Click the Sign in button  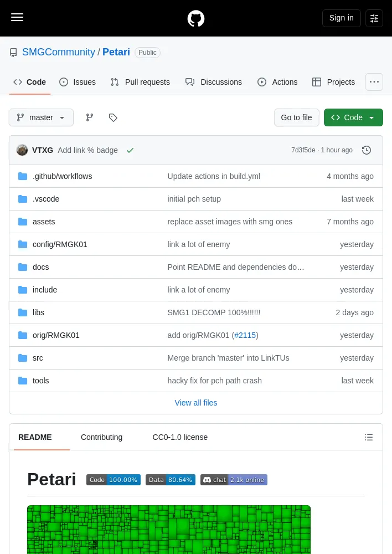point(341,18)
